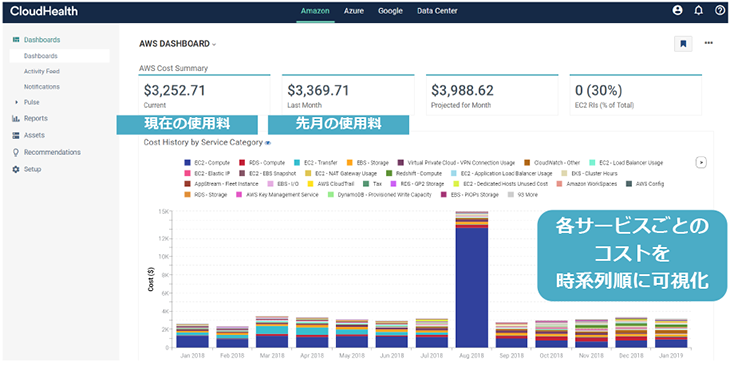Open Notifications in sidebar
Viewport: 730px width, 366px height.
42,87
